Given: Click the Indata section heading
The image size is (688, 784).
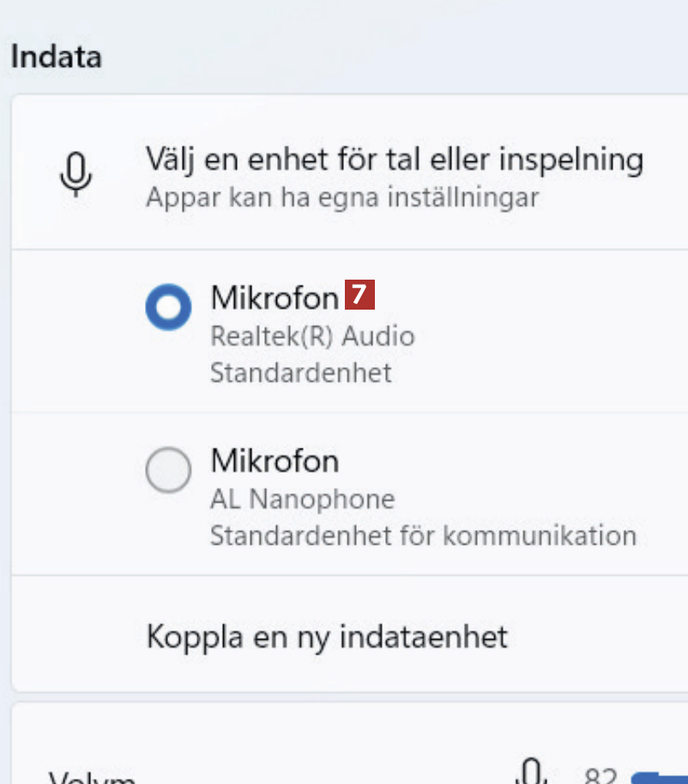Looking at the screenshot, I should click(x=57, y=57).
